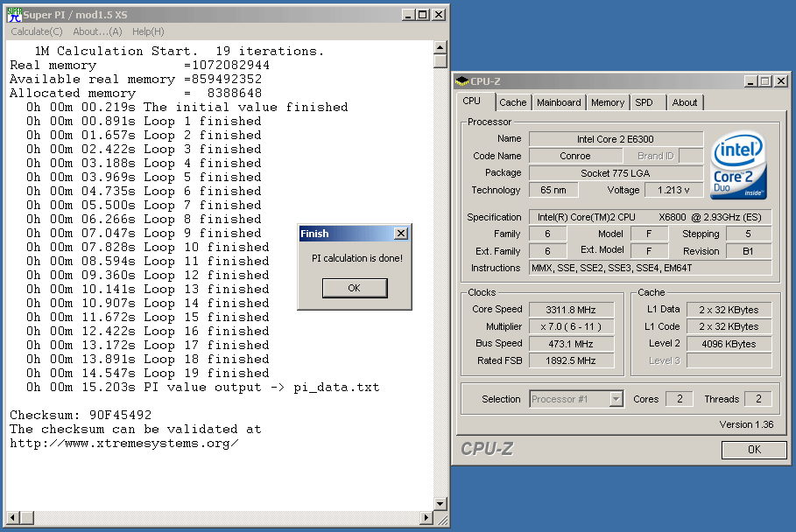Click the Code Name field Conroe
Viewport: 796px width, 532px height.
pos(575,157)
